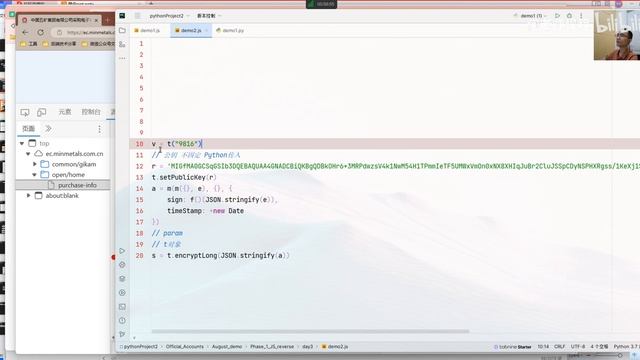Click the t.setPublicKey(r) code line

pyautogui.click(x=184, y=178)
